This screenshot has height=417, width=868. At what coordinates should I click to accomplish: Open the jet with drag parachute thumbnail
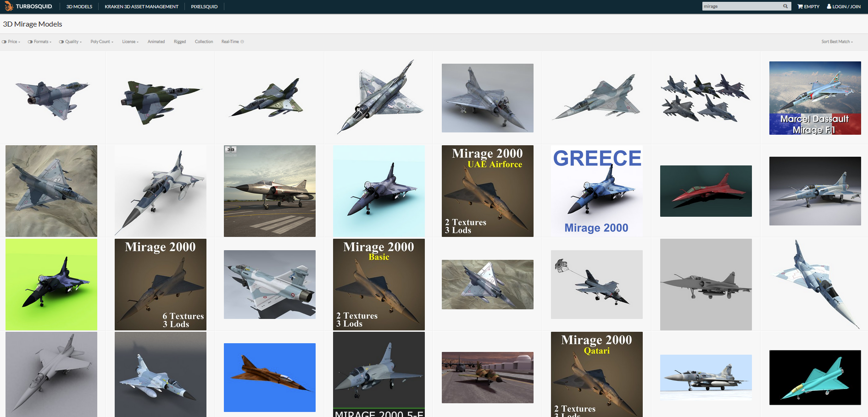[x=597, y=285]
